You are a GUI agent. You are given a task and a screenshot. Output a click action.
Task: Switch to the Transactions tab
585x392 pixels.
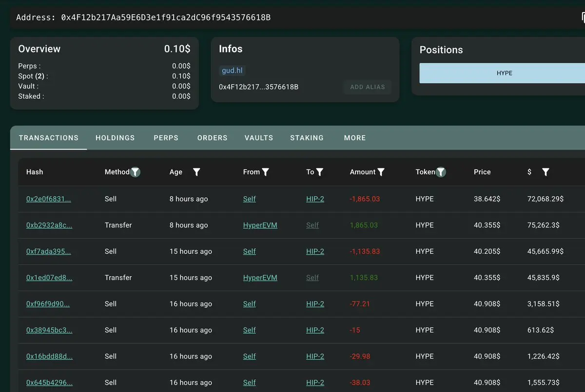(x=48, y=138)
